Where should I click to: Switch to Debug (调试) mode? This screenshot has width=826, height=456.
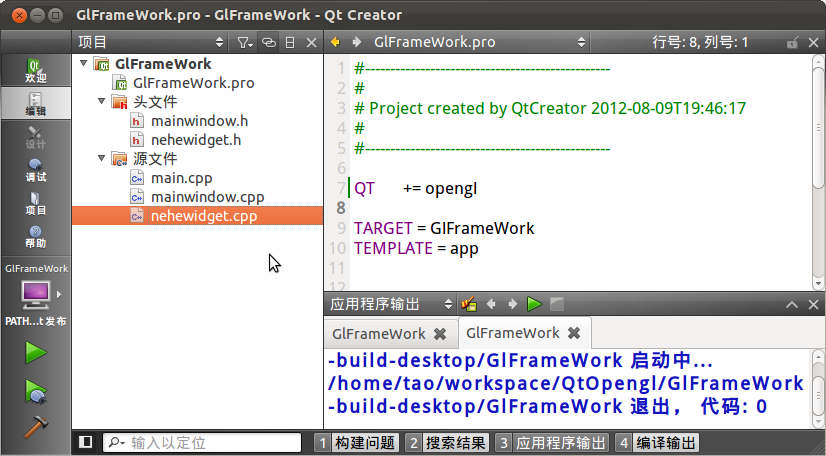point(35,170)
